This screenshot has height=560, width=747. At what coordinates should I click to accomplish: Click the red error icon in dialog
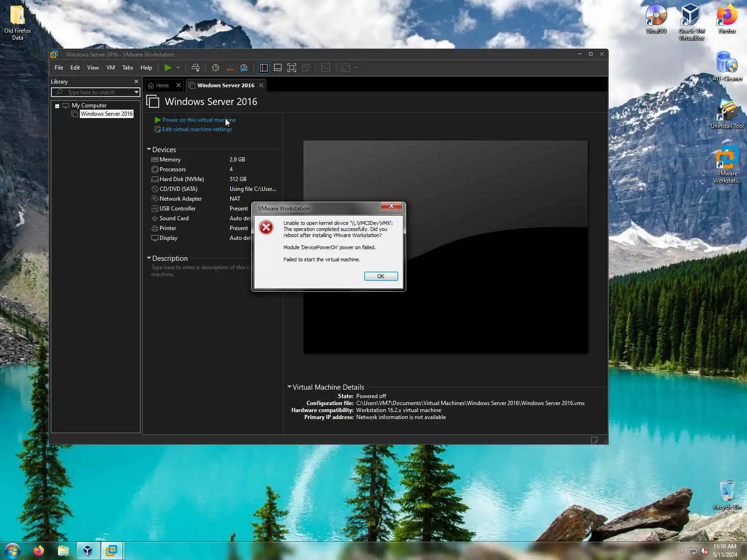pos(266,227)
